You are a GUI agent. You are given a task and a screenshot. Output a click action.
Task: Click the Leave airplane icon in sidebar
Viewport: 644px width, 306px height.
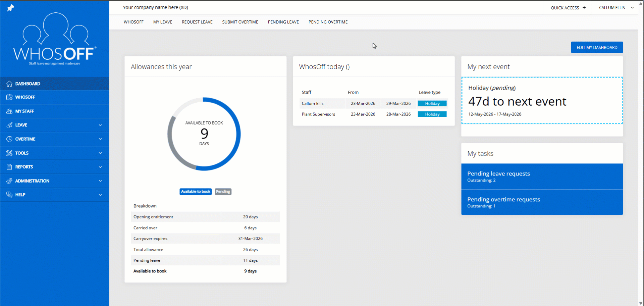point(9,125)
